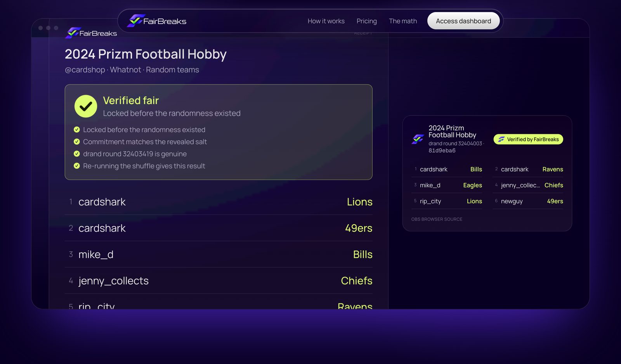Go to the Pricing section

[x=367, y=21]
